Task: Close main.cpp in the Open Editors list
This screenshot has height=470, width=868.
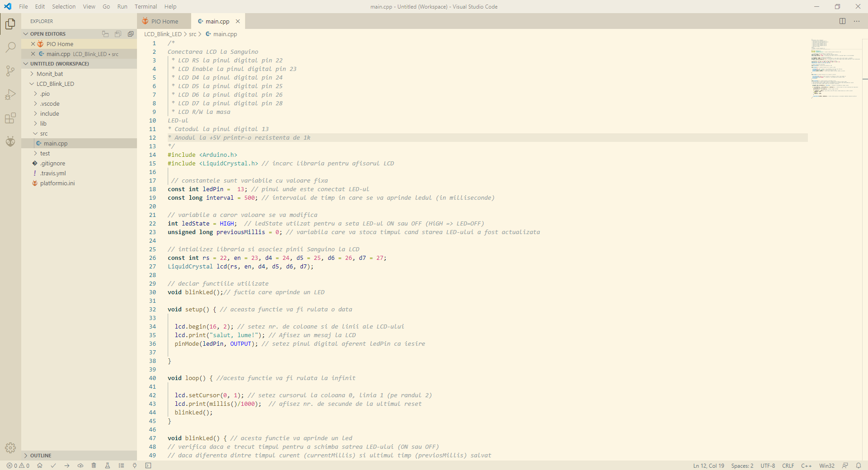Action: click(x=33, y=54)
